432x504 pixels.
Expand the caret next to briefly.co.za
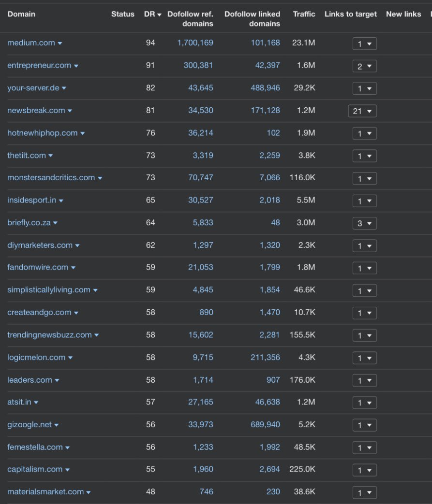[x=55, y=223]
